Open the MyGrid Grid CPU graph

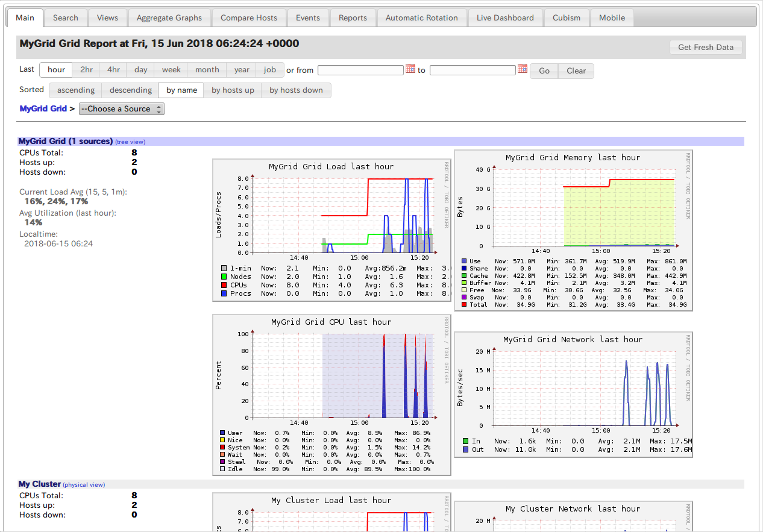click(x=331, y=395)
